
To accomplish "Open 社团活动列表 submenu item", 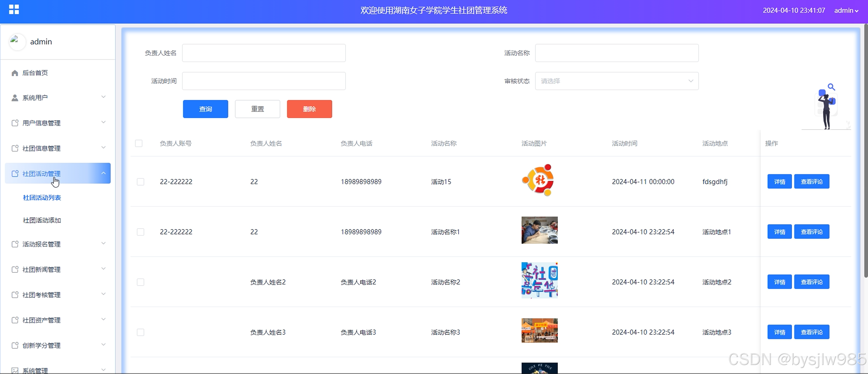I will 42,198.
